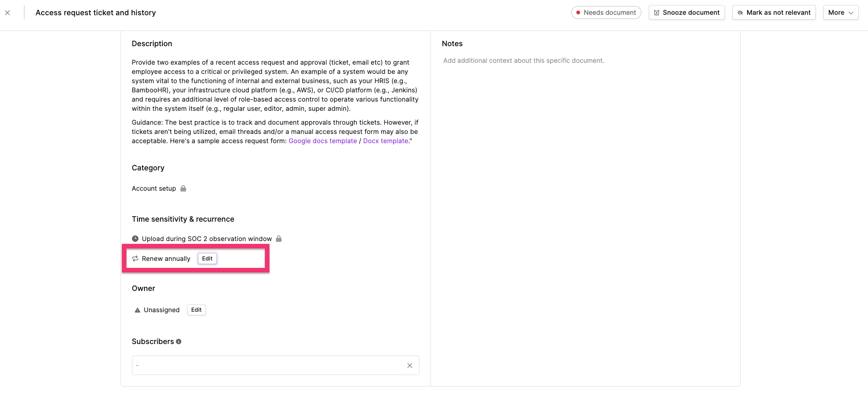This screenshot has height=393, width=868.
Task: Edit the Unassigned owner
Action: 196,310
